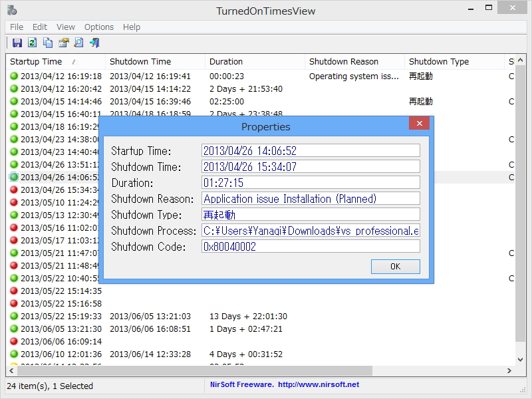Click the Refresh toolbar icon
The width and height of the screenshot is (532, 399).
[32, 43]
